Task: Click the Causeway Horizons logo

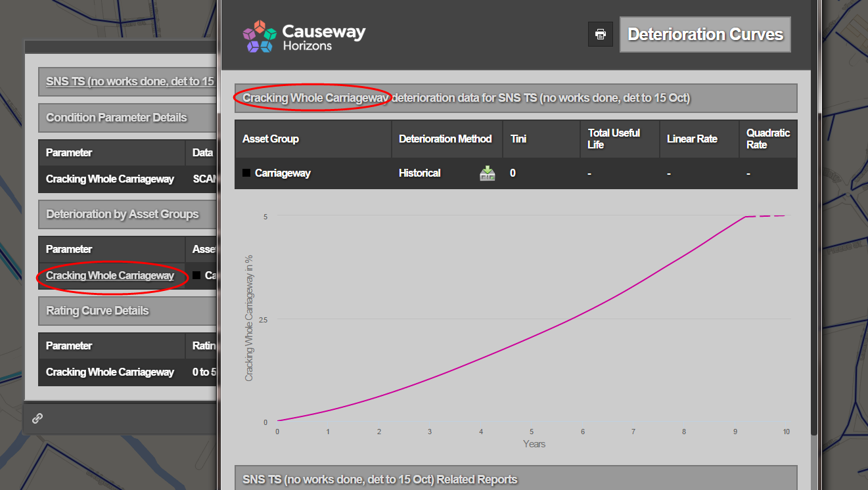Action: click(304, 37)
